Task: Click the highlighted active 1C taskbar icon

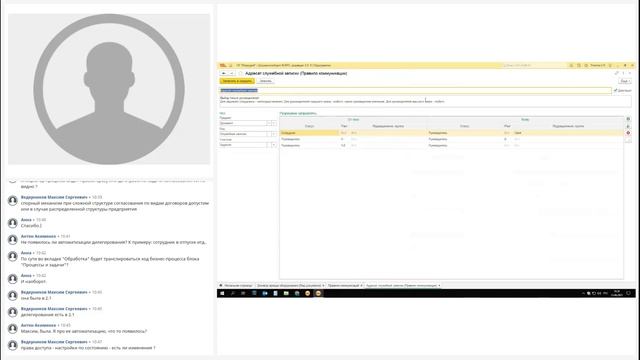Action: click(318, 293)
